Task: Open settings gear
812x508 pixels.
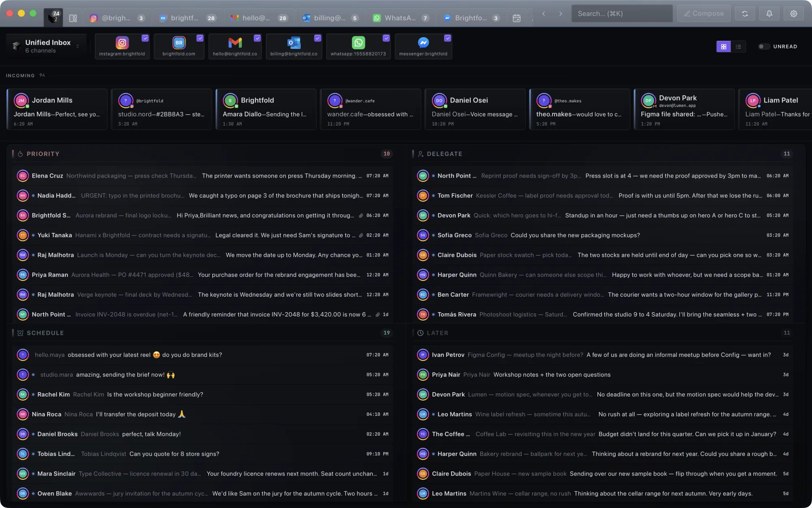Action: click(x=794, y=13)
